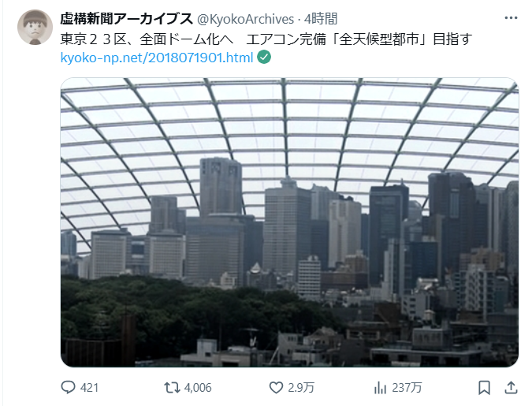The image size is (532, 406).
Task: Click the dome roof area of photo
Action: tap(289, 129)
